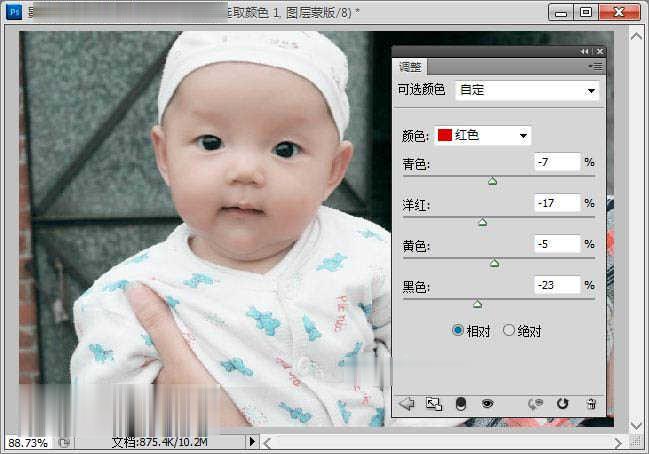Switch to the 调整 tab
649x454 pixels.
(x=410, y=67)
